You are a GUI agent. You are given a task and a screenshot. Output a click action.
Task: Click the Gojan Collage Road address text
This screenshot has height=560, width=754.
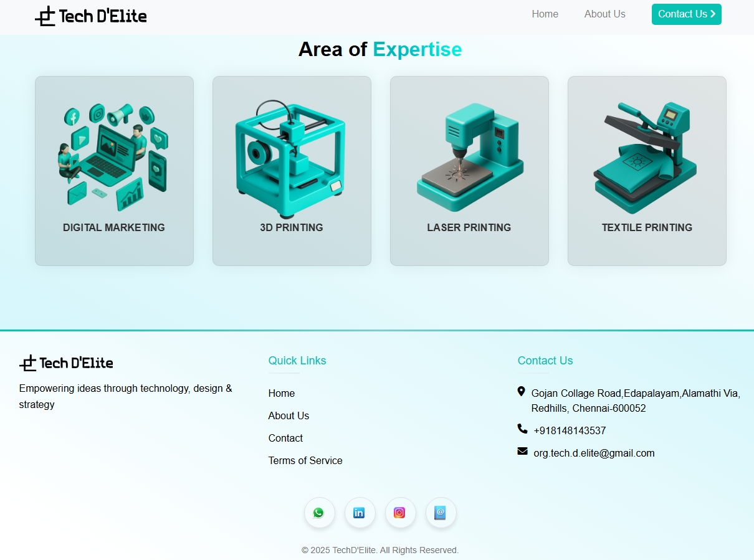pos(636,401)
